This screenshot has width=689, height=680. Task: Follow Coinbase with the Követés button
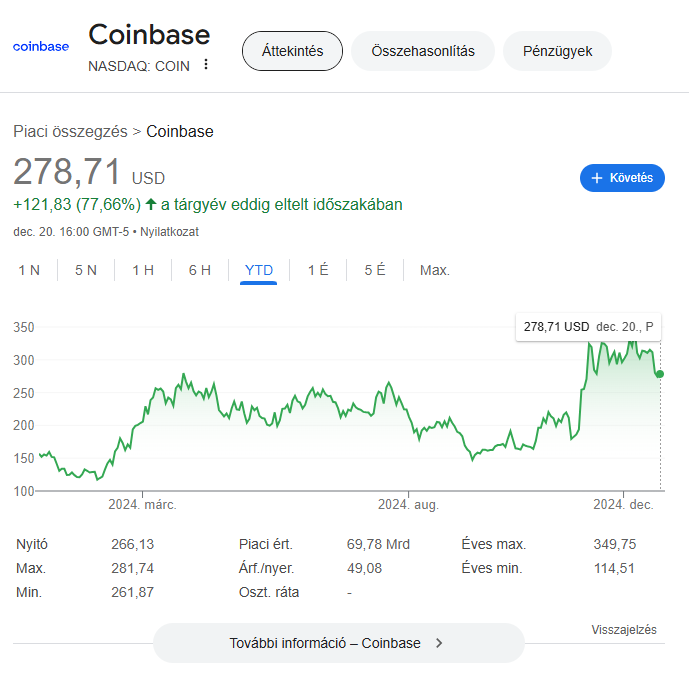(622, 178)
